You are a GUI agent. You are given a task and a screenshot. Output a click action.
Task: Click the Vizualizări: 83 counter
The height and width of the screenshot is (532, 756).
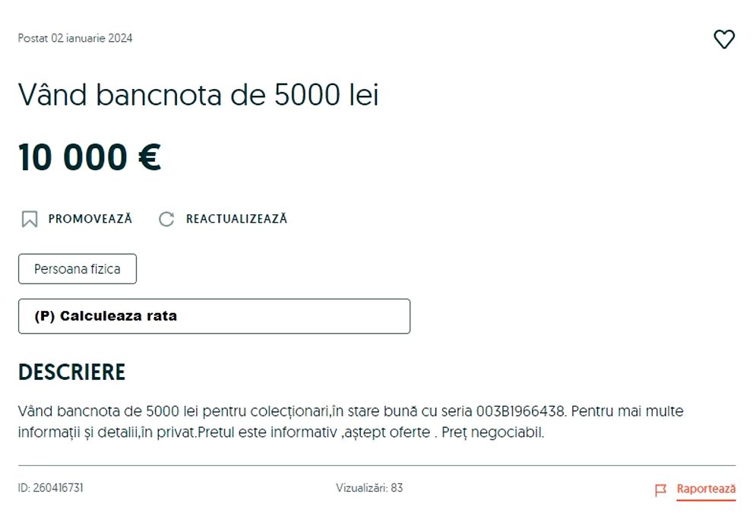pos(369,488)
